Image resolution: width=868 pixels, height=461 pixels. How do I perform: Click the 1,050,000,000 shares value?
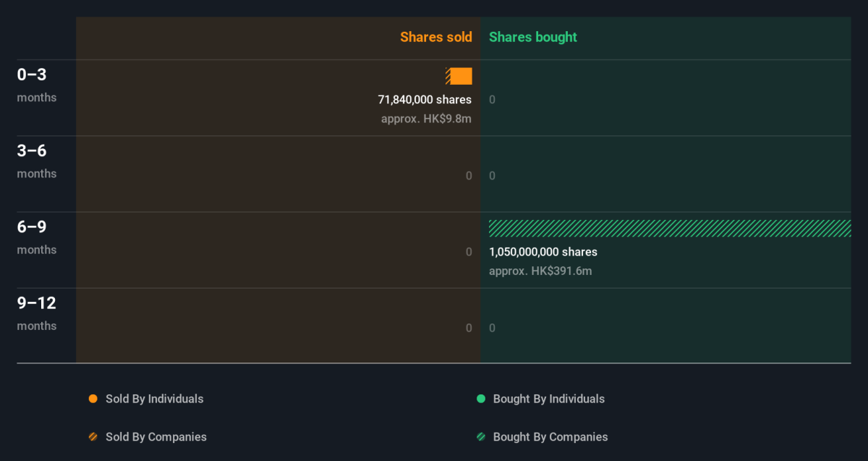[x=543, y=252]
